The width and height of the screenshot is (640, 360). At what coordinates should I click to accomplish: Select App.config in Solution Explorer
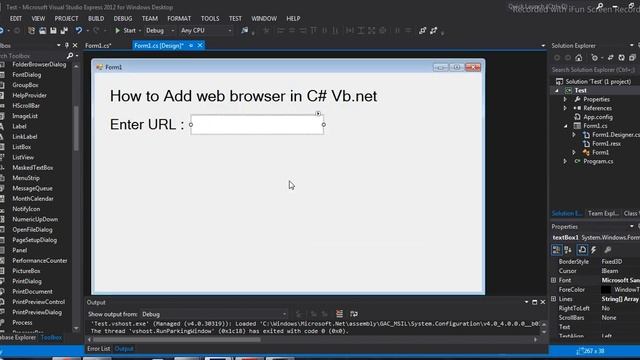coord(598,117)
